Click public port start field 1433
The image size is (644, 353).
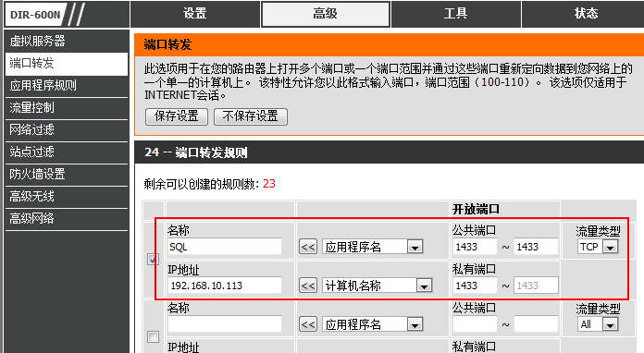coord(475,247)
